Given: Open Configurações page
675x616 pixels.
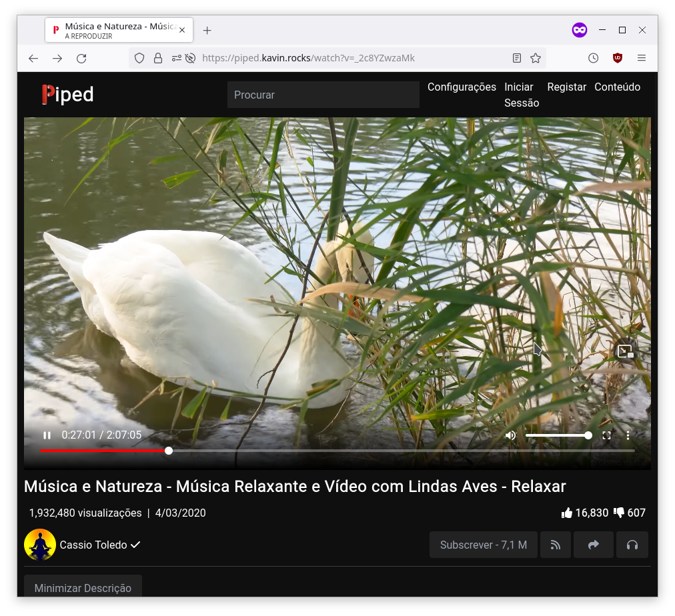Looking at the screenshot, I should point(462,87).
